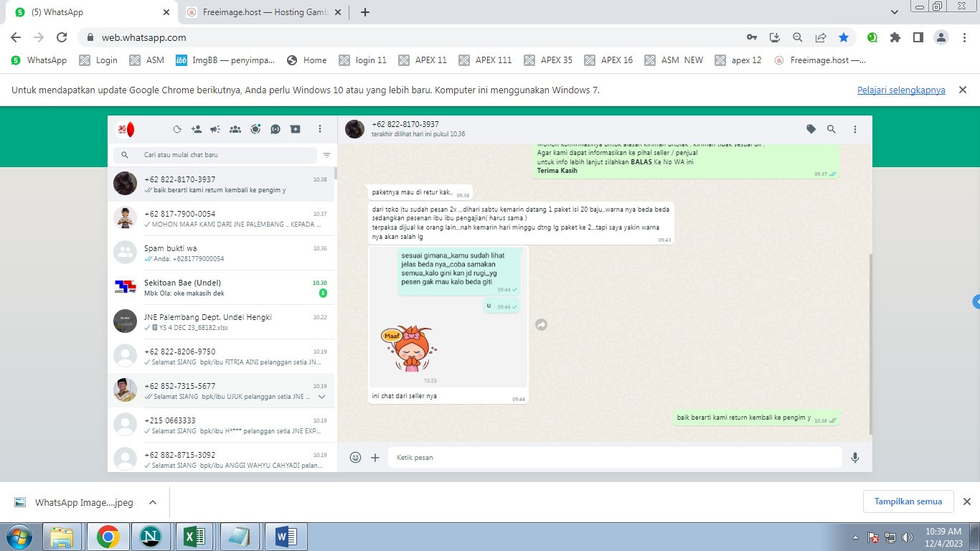Open the 'ImgBB — penyimpa...' bookmark

pos(225,60)
